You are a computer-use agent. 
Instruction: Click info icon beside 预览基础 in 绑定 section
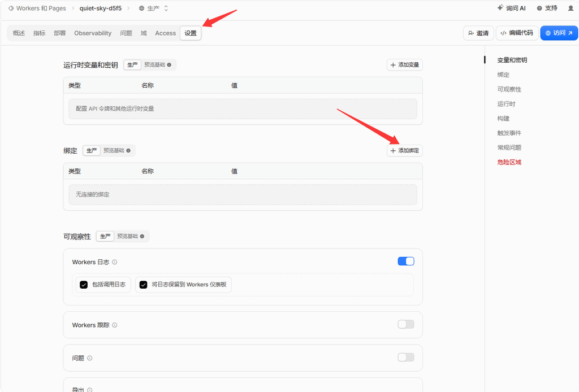(x=128, y=150)
